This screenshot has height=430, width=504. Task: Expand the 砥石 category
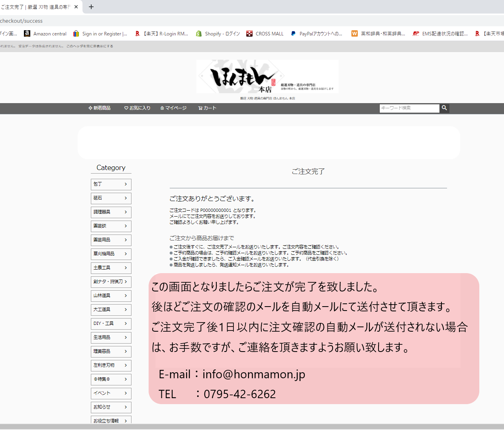click(x=111, y=198)
